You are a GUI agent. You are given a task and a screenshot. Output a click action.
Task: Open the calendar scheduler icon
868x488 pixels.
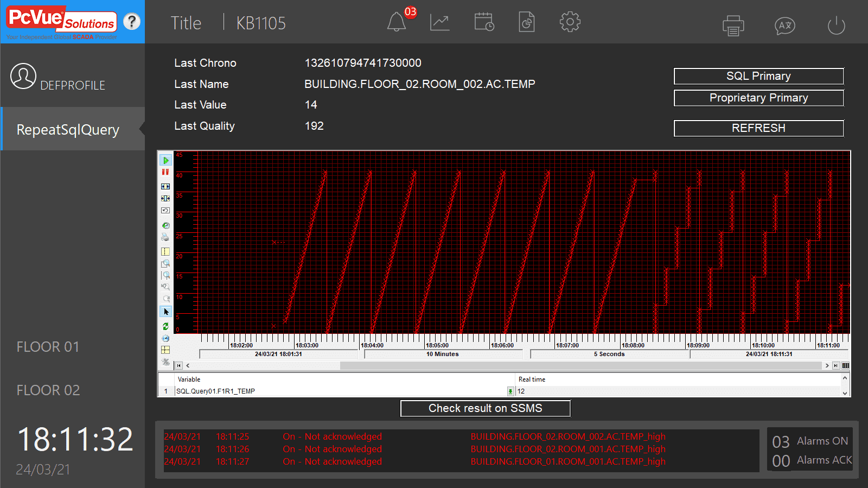pyautogui.click(x=483, y=23)
